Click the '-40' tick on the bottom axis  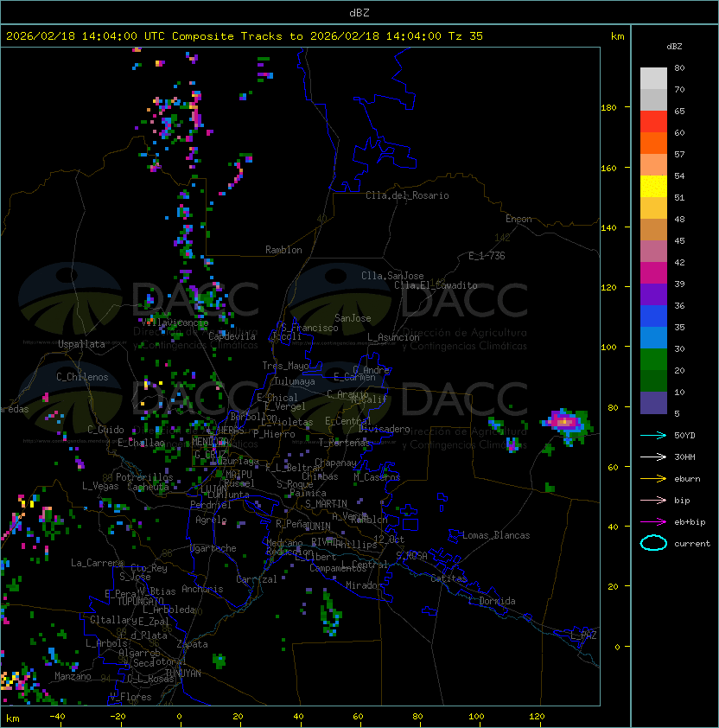[x=57, y=717]
